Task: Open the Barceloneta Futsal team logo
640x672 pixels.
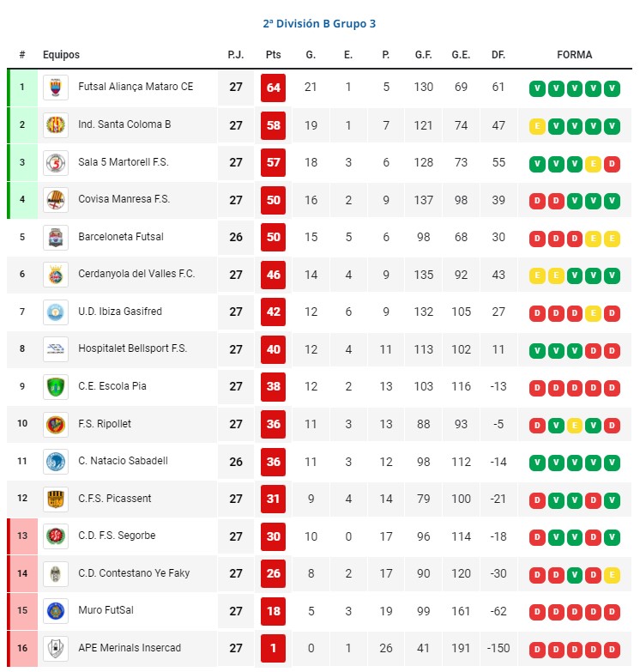Action: (56, 237)
